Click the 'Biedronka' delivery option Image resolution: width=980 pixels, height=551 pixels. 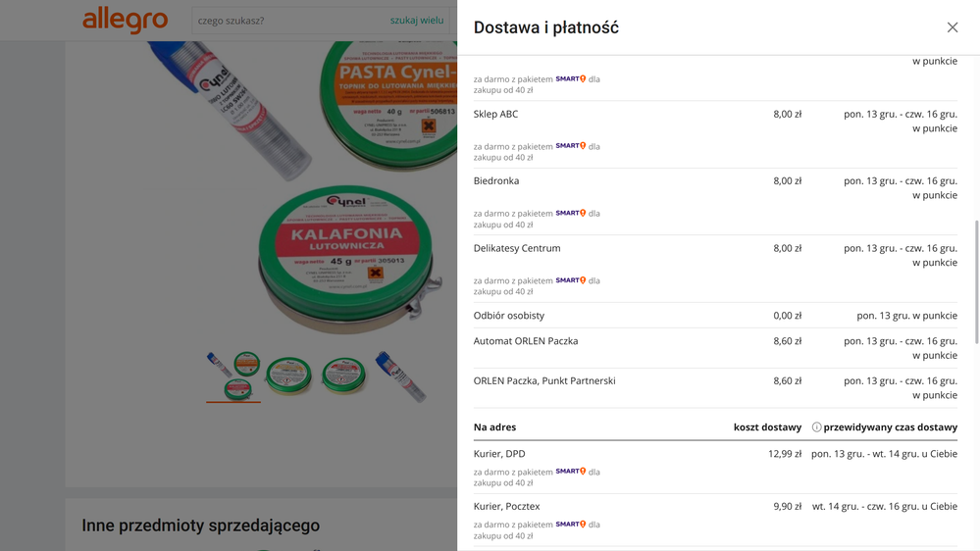pyautogui.click(x=496, y=181)
